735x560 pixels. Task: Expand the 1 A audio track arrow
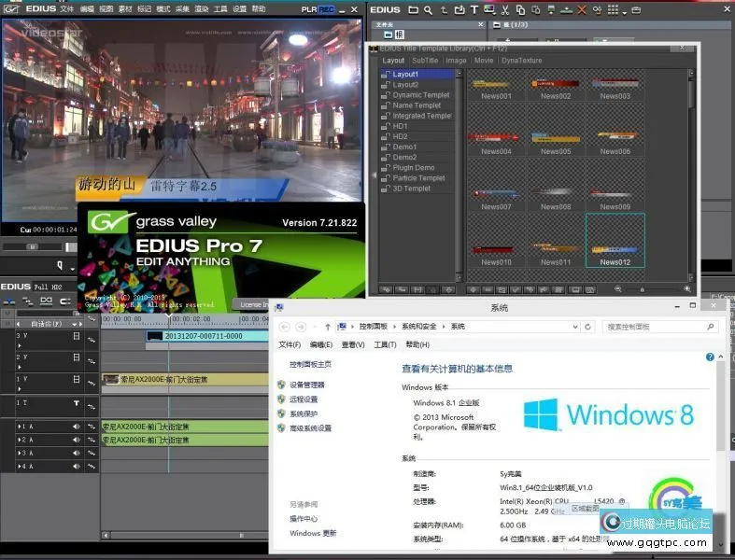19,427
